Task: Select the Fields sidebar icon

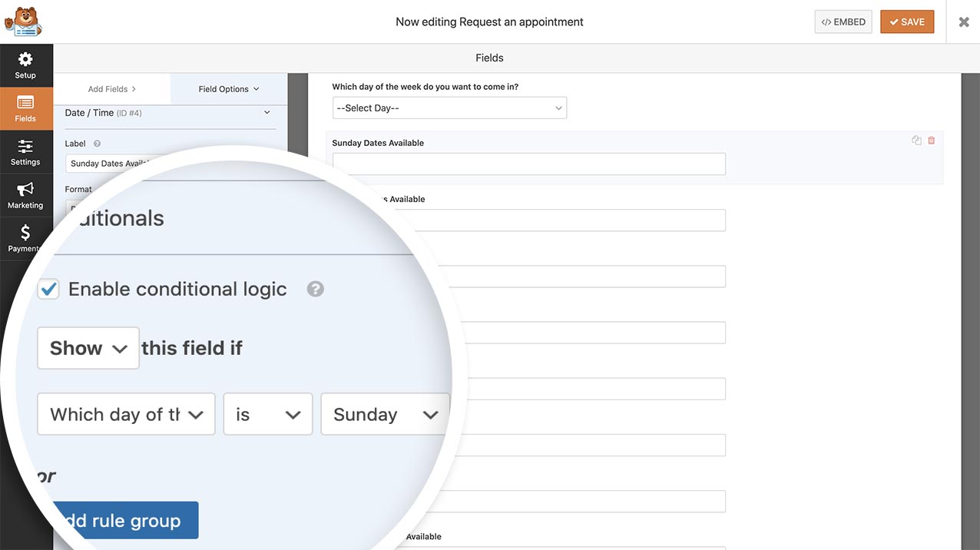Action: pyautogui.click(x=25, y=103)
